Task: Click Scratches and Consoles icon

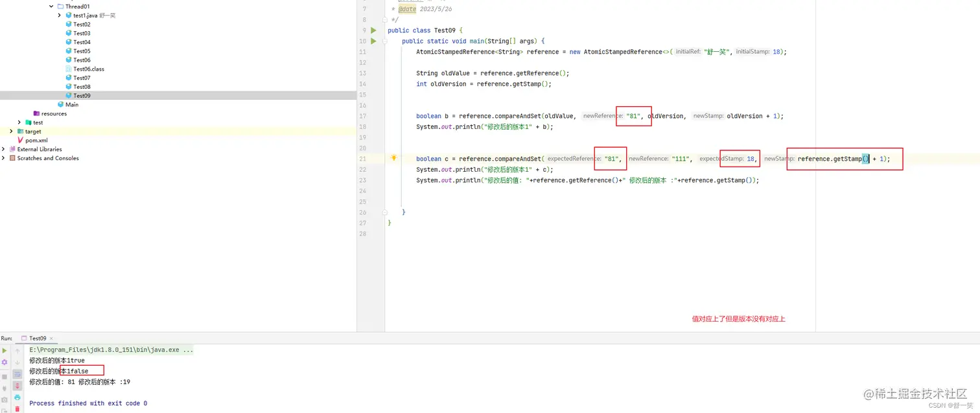Action: 12,158
